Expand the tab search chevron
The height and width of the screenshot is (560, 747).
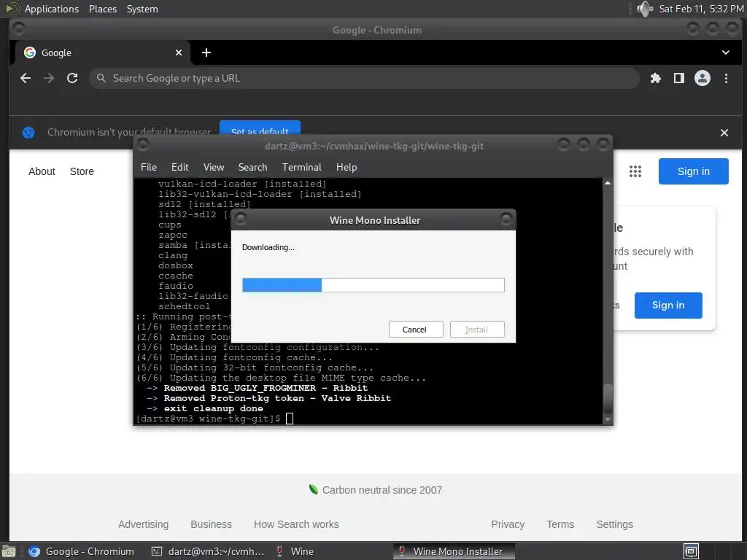[726, 52]
